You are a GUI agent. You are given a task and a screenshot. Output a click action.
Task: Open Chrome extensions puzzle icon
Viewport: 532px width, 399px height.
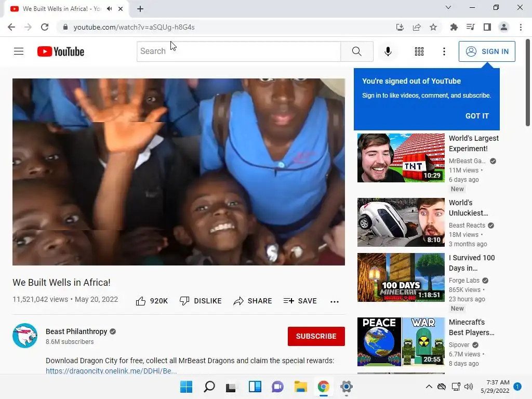click(x=454, y=27)
